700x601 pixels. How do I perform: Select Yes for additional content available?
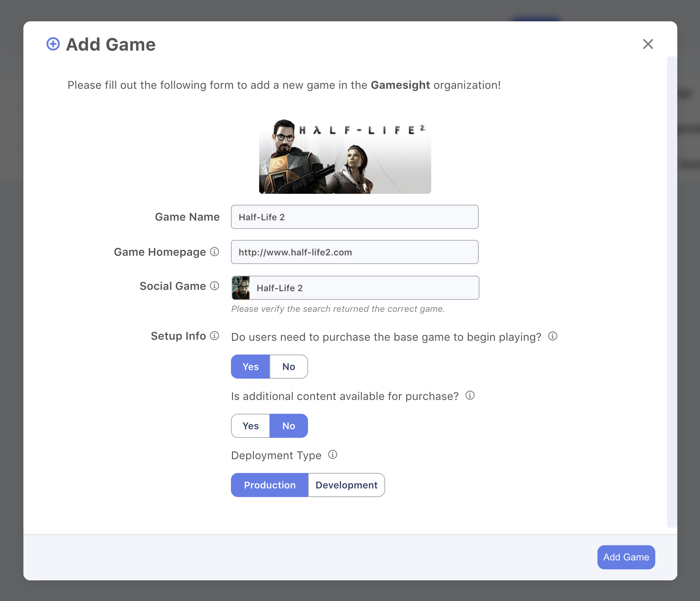pyautogui.click(x=251, y=426)
